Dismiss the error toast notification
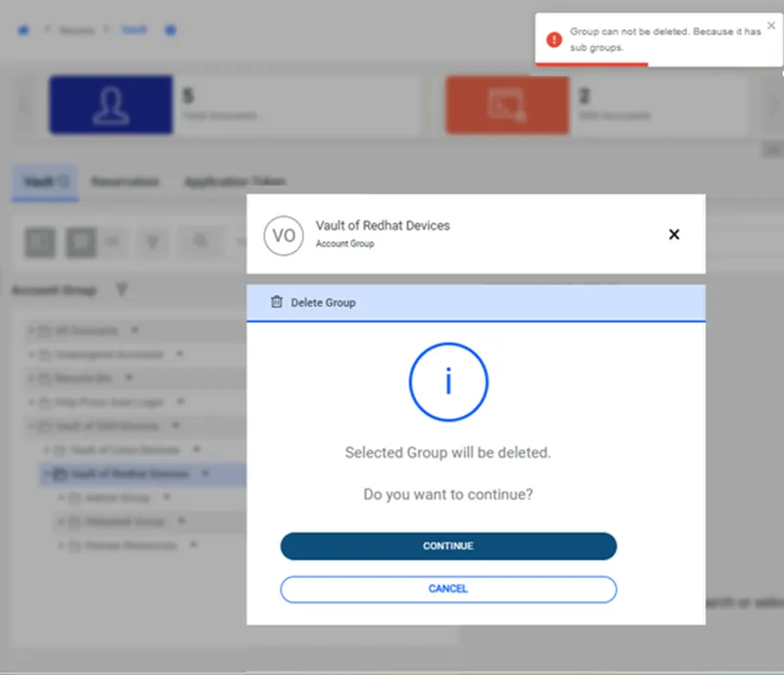The width and height of the screenshot is (784, 675). coord(771,26)
